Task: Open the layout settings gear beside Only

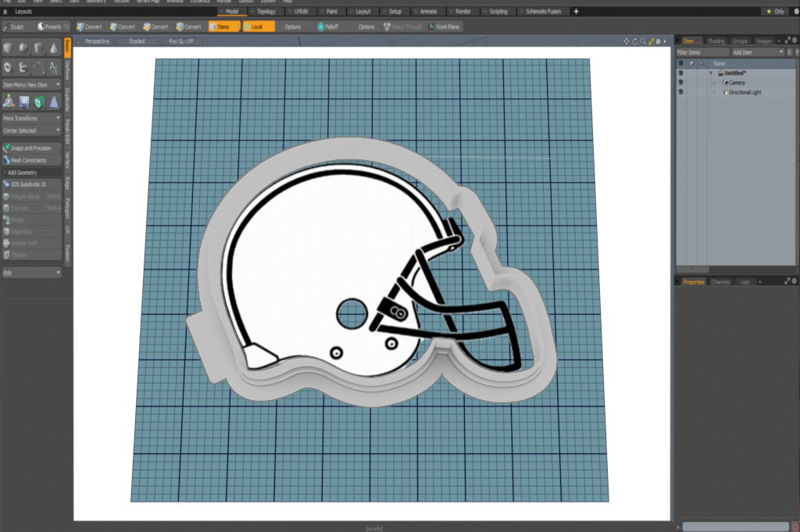Action: (795, 11)
